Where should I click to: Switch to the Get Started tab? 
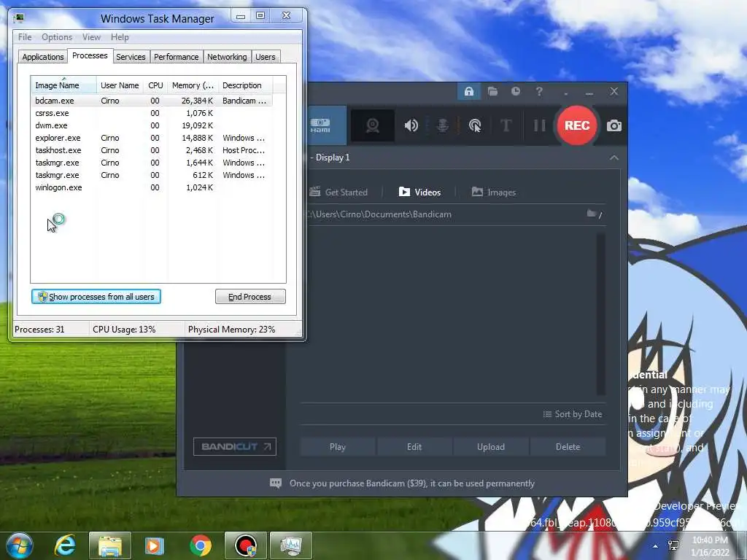339,192
